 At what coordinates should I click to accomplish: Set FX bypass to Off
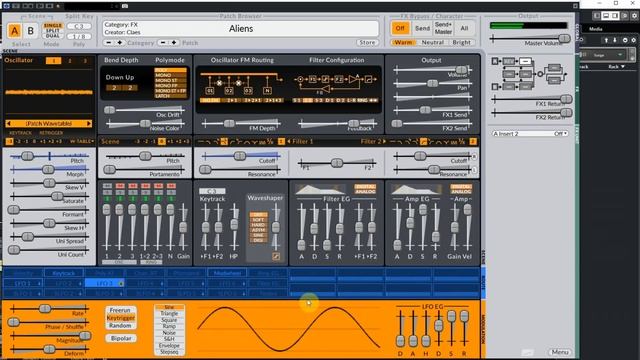(x=400, y=28)
